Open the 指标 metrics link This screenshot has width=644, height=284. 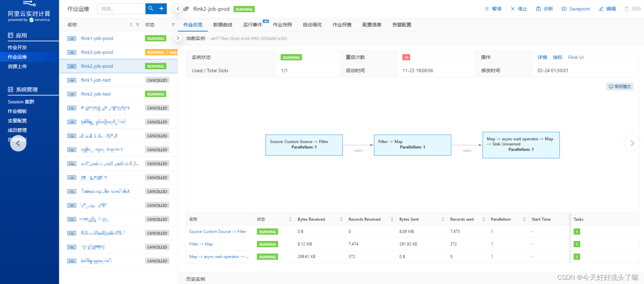(x=557, y=57)
